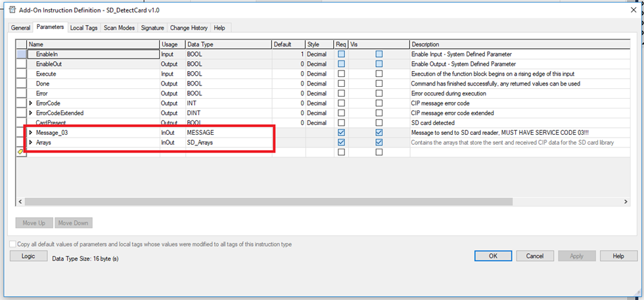Expand the Arrays parameter row
This screenshot has width=644, height=300.
[30, 143]
